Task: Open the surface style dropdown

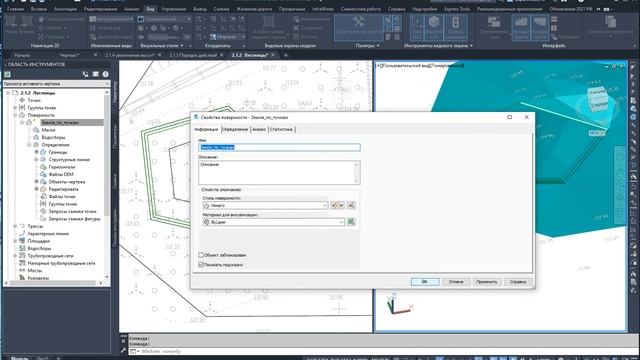Action: 265,205
